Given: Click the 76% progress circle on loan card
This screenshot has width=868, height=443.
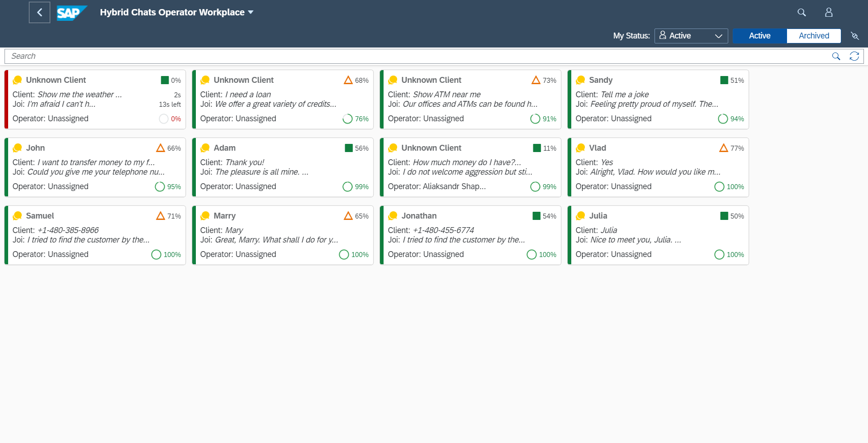Looking at the screenshot, I should point(347,119).
